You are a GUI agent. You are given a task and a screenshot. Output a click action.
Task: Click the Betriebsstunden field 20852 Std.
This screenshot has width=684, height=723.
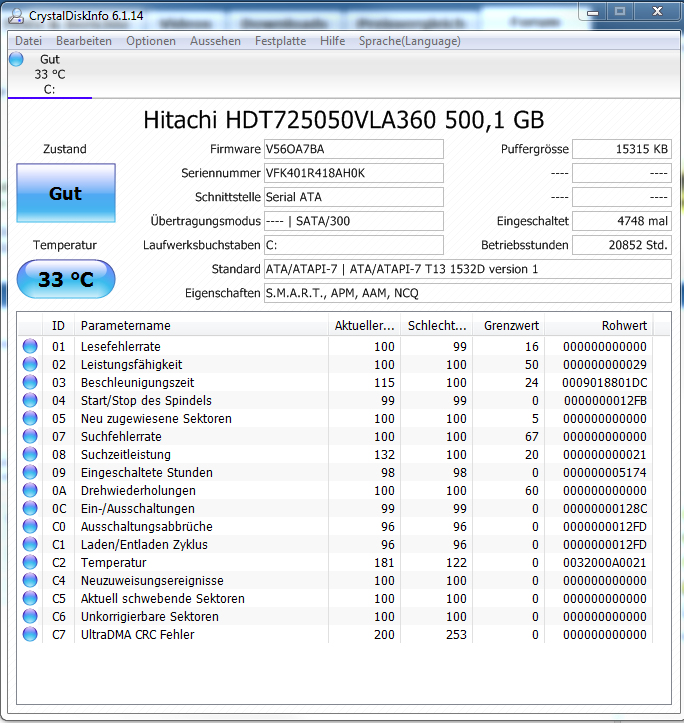[x=622, y=245]
